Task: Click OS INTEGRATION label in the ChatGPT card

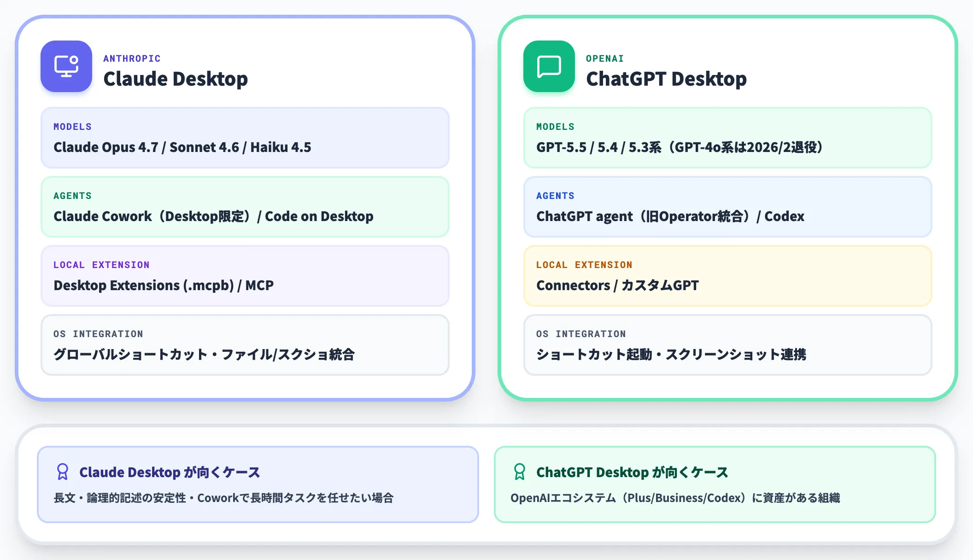Action: (x=581, y=334)
